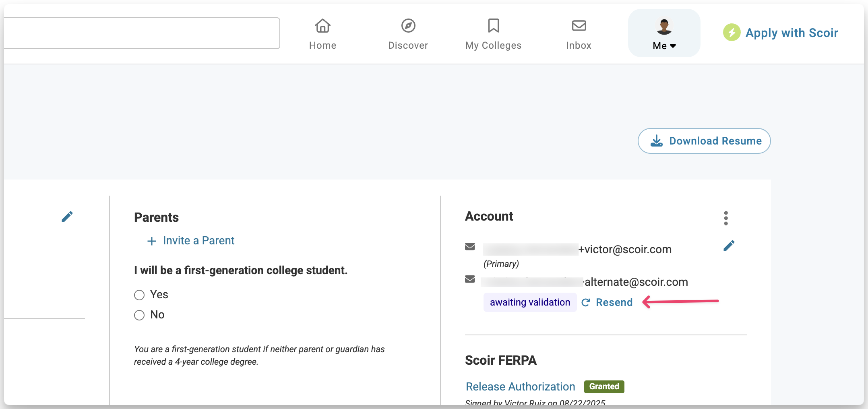Viewport: 868px width, 409px height.
Task: Click the Resend refresh arrow icon
Action: coord(586,302)
